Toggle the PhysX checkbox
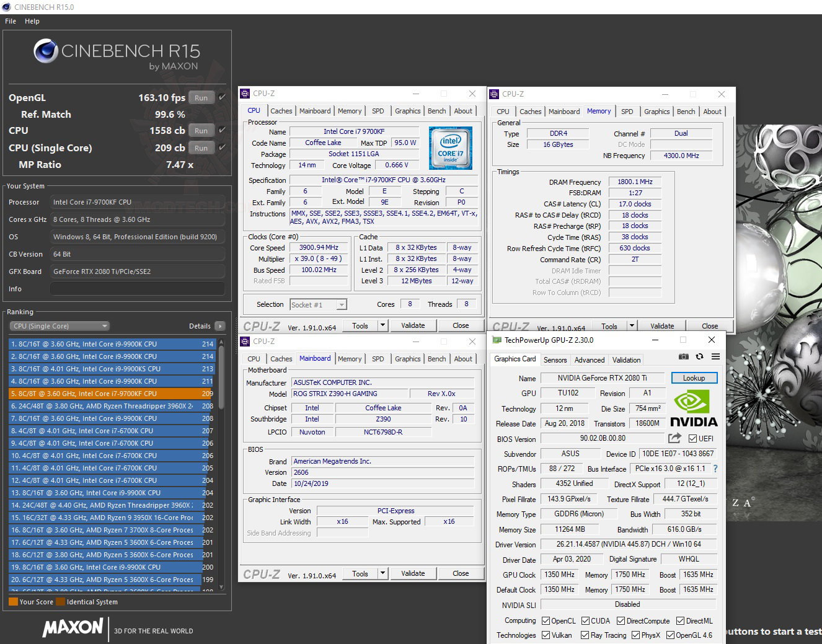 click(x=635, y=635)
